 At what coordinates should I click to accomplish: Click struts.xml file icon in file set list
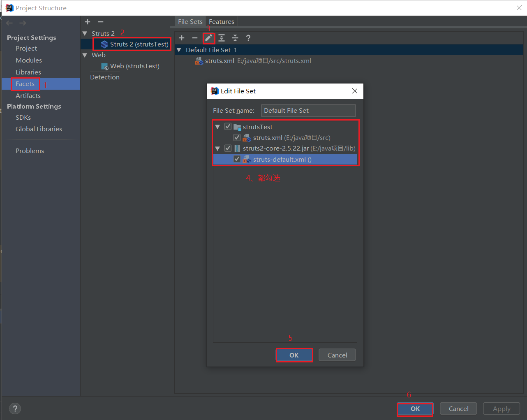point(199,61)
